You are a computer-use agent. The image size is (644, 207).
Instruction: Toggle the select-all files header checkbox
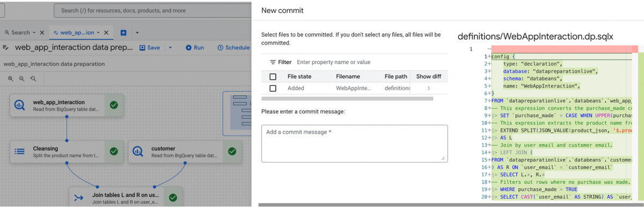coord(273,76)
